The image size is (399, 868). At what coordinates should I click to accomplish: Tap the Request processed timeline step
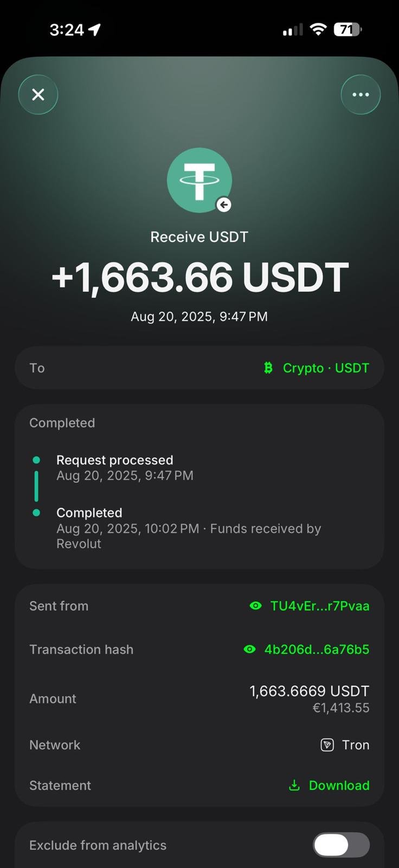[115, 461]
